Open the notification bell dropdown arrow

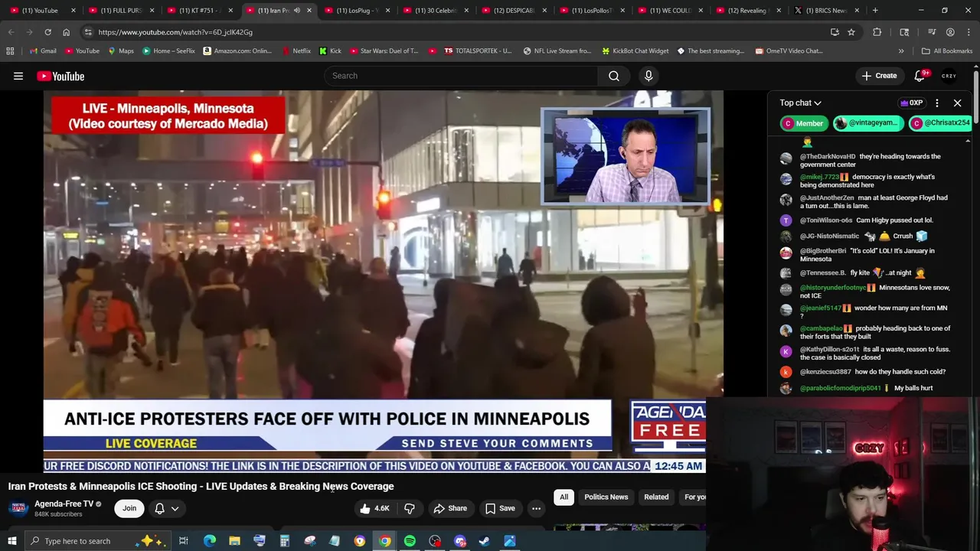click(x=175, y=508)
